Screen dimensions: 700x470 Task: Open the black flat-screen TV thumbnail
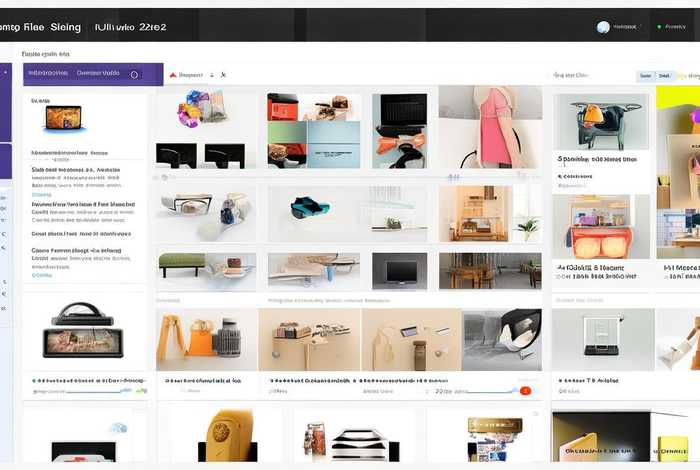398,270
